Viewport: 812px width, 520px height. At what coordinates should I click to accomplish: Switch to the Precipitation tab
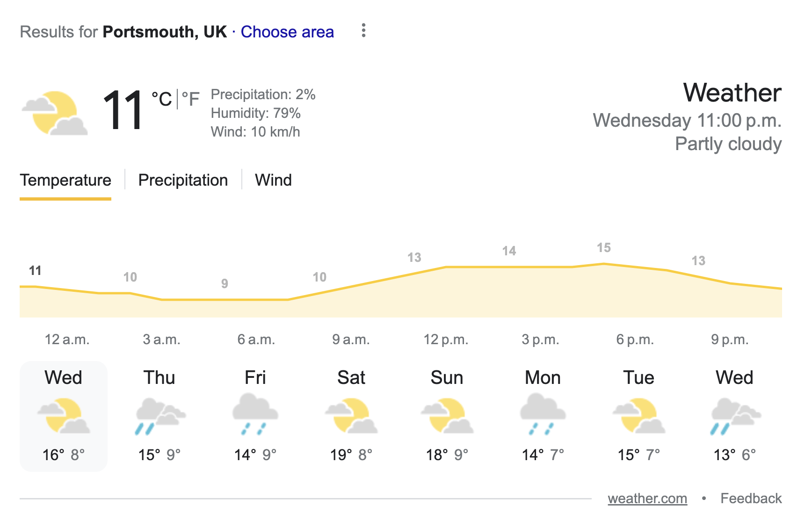[183, 180]
